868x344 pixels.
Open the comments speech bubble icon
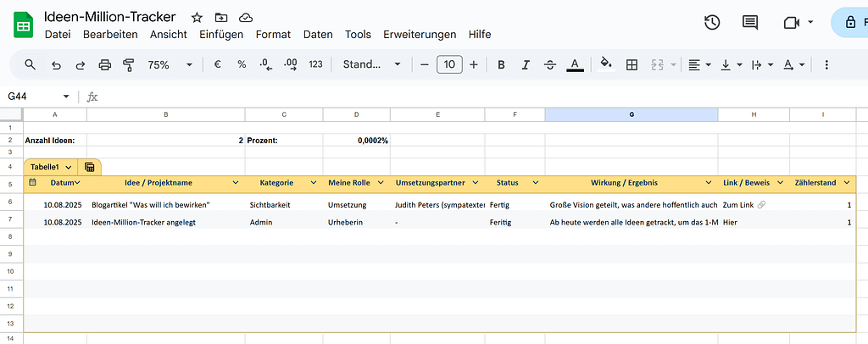tap(750, 23)
